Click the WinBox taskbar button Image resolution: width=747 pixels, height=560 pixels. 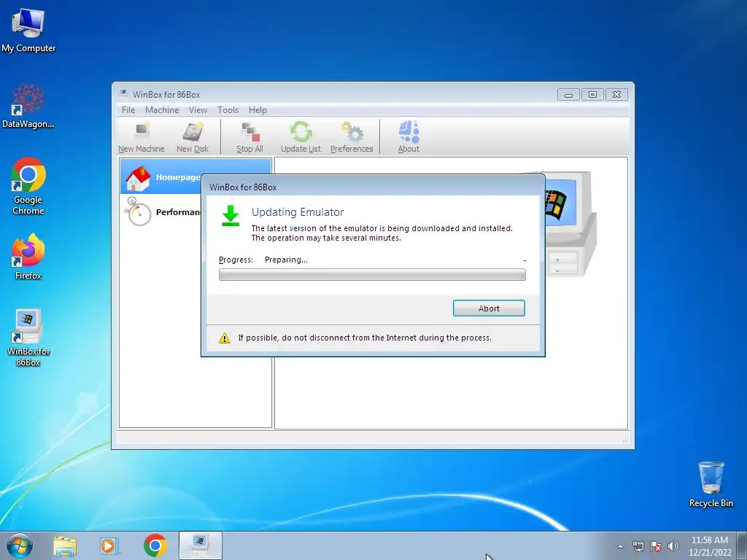pyautogui.click(x=200, y=545)
